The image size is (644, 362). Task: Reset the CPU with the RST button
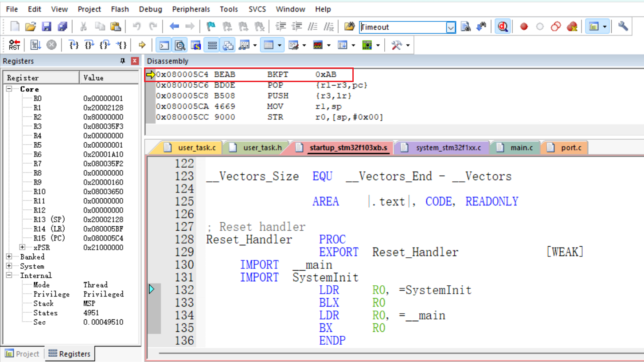14,44
